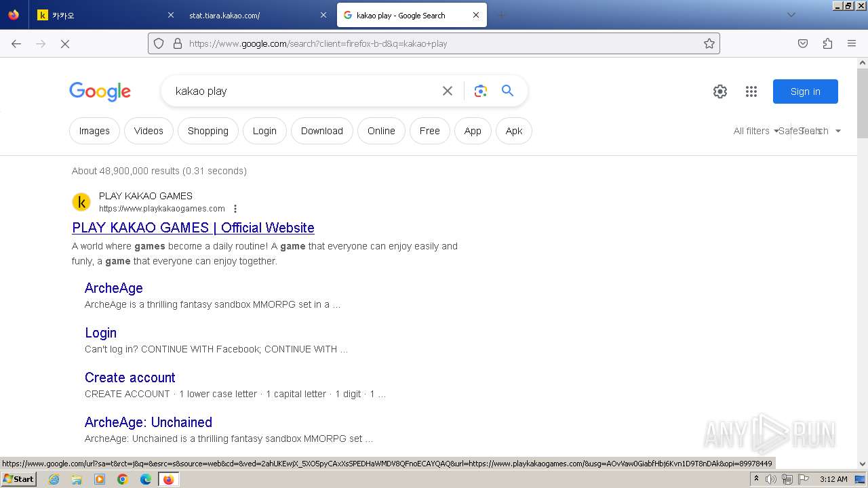This screenshot has height=488, width=868.
Task: Open the volume control tray icon
Action: coord(771,479)
